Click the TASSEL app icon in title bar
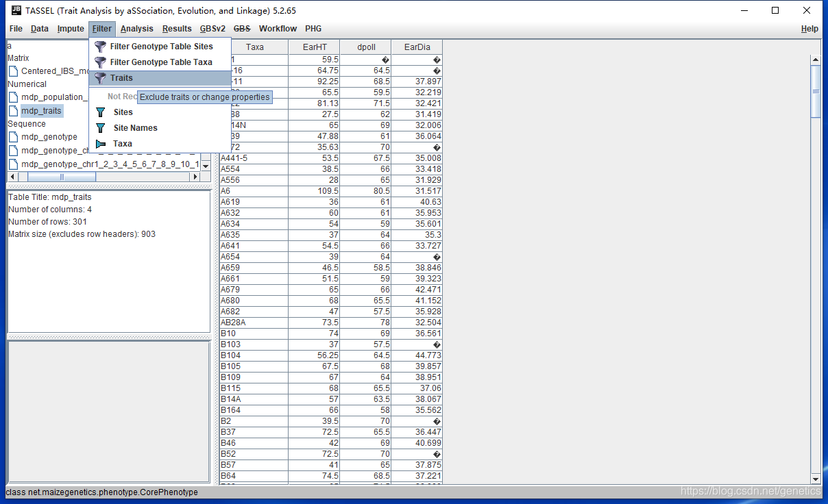 click(16, 10)
